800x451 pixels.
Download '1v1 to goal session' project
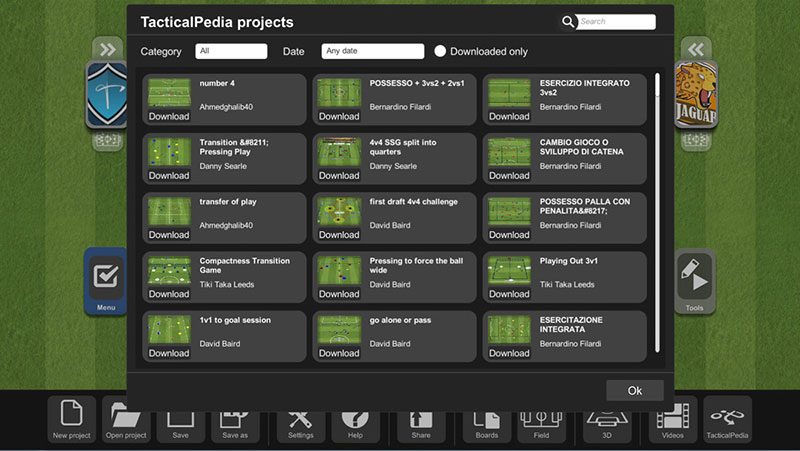pos(169,353)
